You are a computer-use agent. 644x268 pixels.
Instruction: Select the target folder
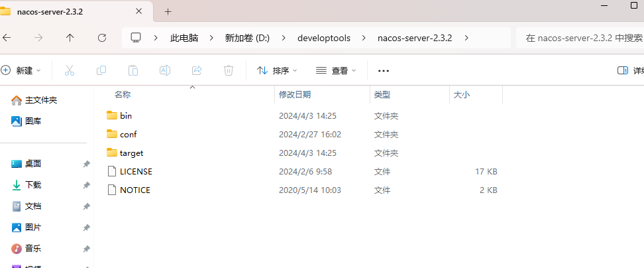pos(131,153)
